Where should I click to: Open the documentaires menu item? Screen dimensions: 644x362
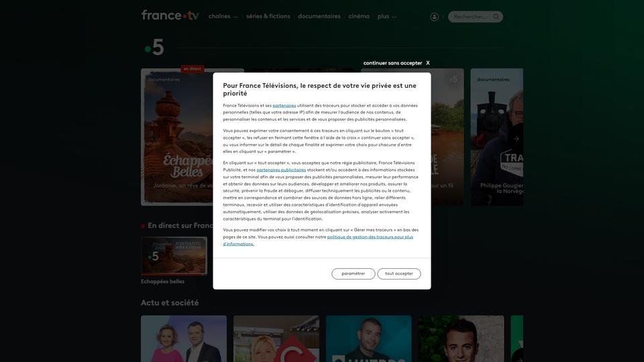[319, 16]
